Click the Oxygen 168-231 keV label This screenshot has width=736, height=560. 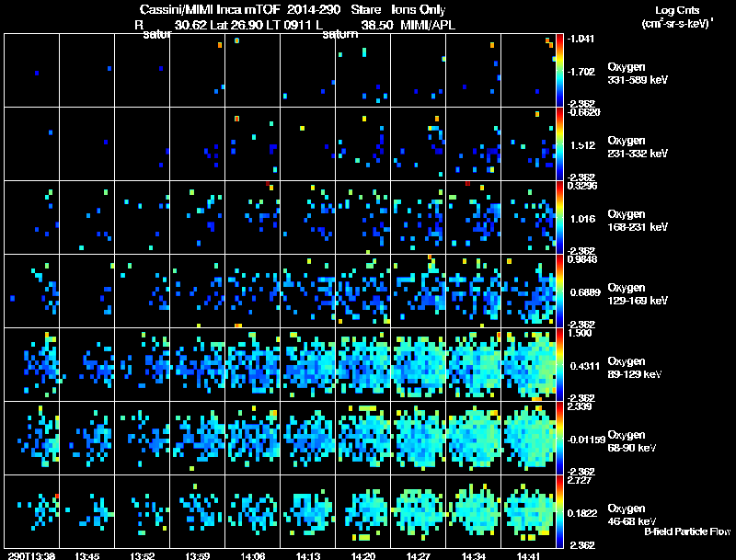point(638,221)
